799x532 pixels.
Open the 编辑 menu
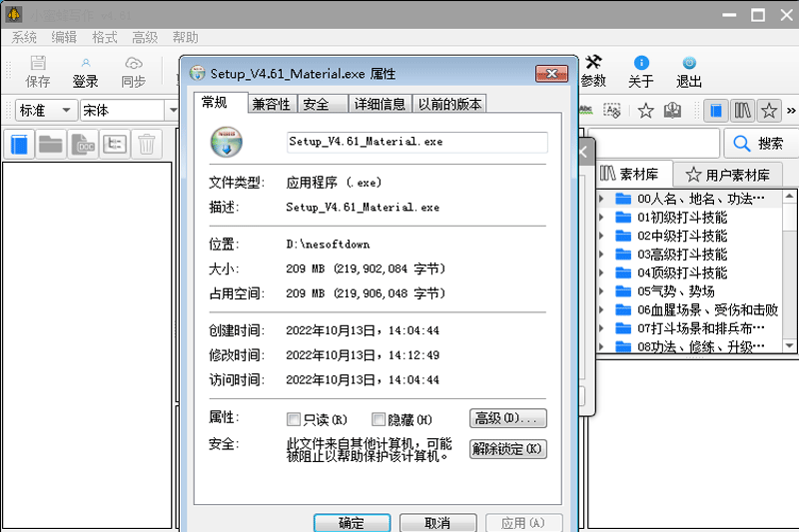point(64,37)
